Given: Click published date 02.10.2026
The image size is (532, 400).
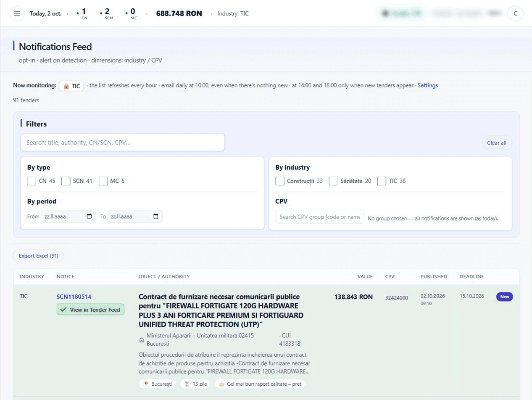Looking at the screenshot, I should click(433, 296).
